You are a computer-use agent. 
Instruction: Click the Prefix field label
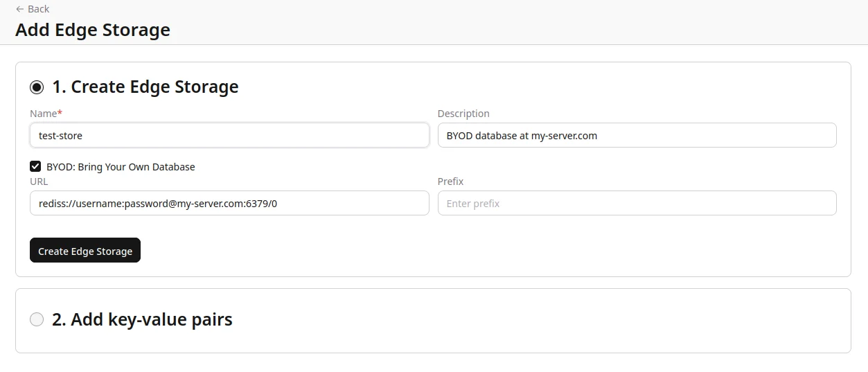(450, 181)
